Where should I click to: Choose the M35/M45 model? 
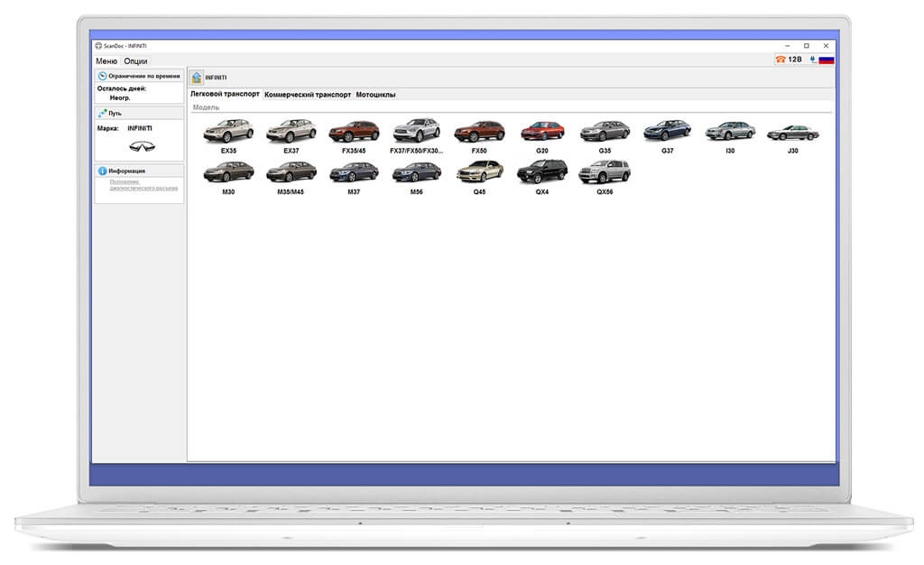click(x=291, y=177)
